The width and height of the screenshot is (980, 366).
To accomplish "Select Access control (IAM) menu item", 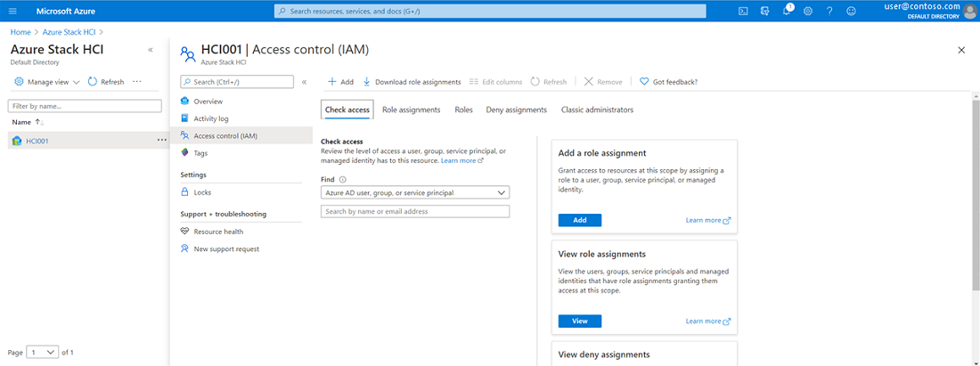I will [x=241, y=135].
